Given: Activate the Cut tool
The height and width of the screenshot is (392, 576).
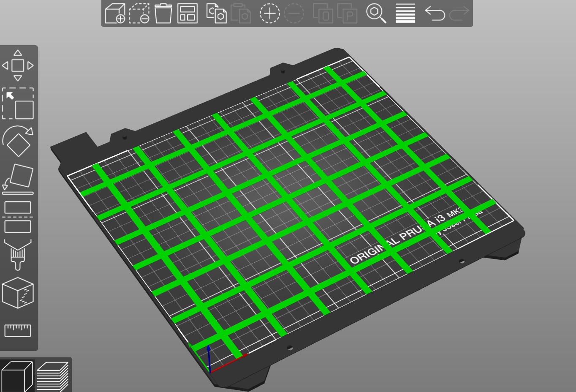Looking at the screenshot, I should pyautogui.click(x=18, y=217).
